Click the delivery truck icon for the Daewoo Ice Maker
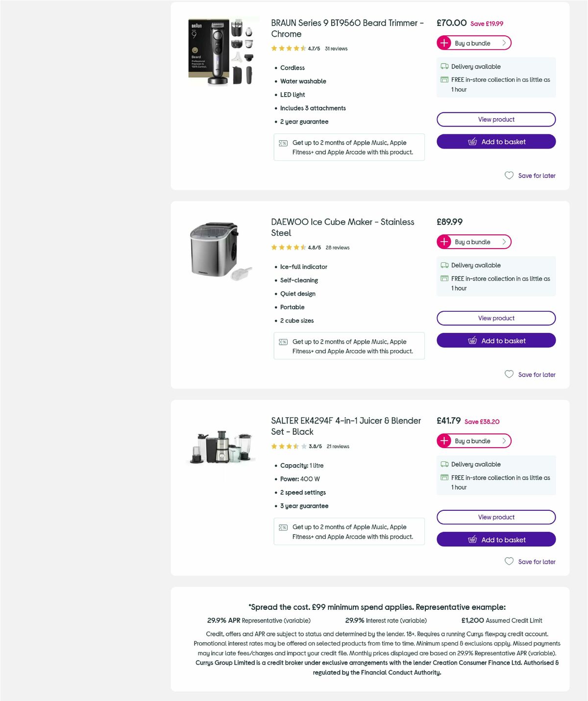This screenshot has width=588, height=701. [444, 265]
